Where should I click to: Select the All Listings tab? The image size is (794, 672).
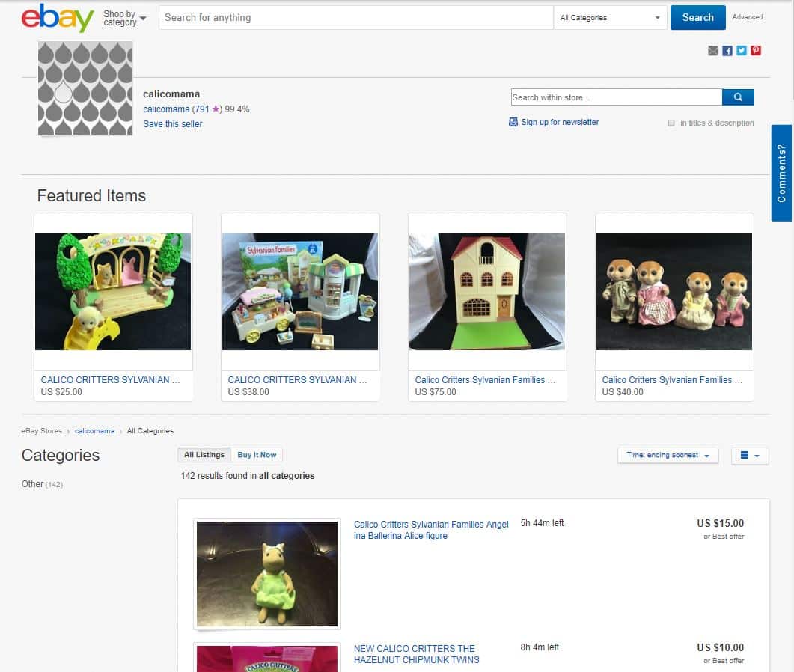(x=204, y=455)
